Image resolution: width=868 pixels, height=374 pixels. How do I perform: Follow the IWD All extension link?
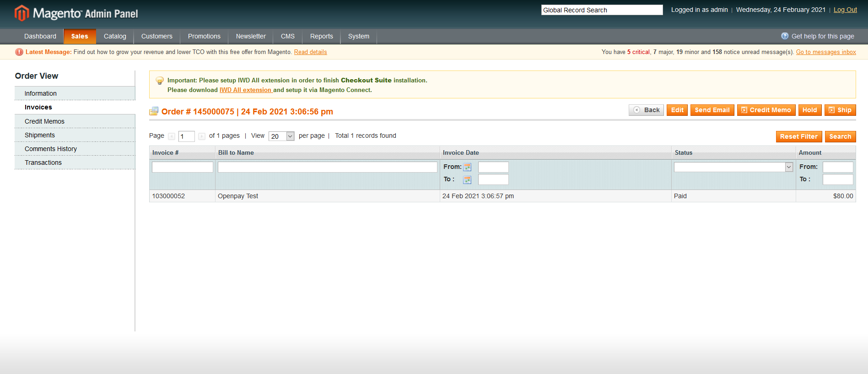coord(246,90)
